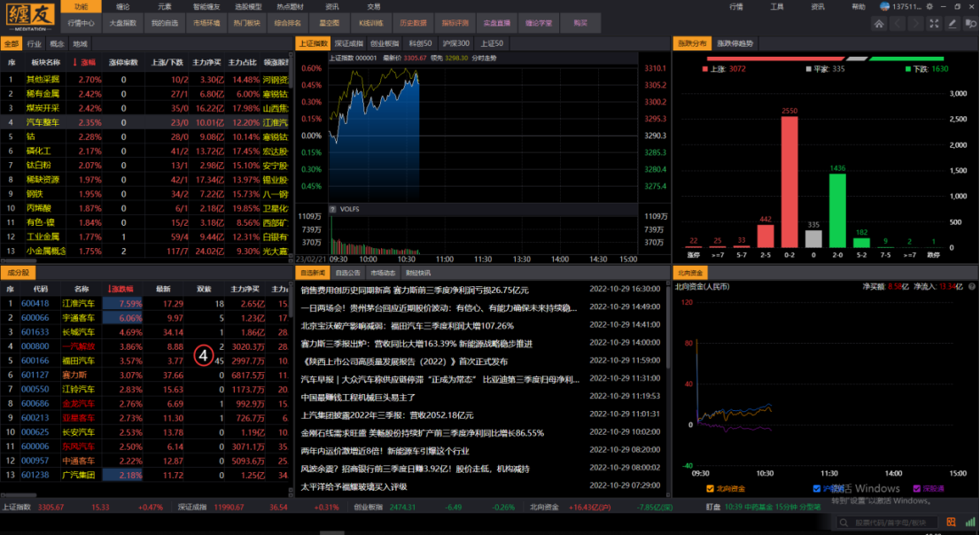This screenshot has height=535, width=980.
Task: Toggle the 深股通 checkbox
Action: [x=914, y=488]
